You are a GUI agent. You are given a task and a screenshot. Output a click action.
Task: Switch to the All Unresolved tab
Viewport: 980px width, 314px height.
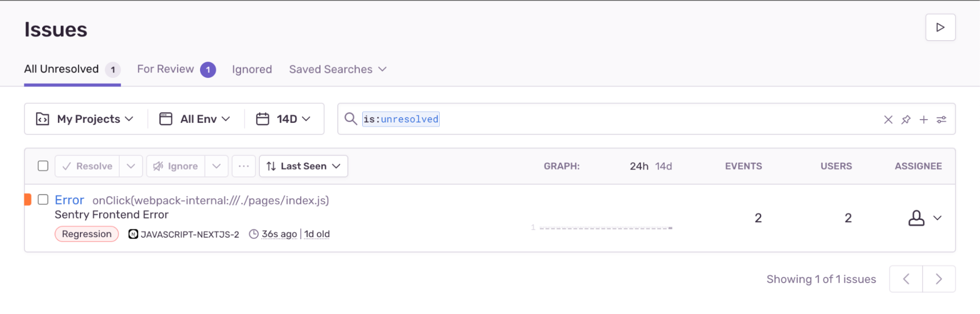pyautogui.click(x=73, y=70)
